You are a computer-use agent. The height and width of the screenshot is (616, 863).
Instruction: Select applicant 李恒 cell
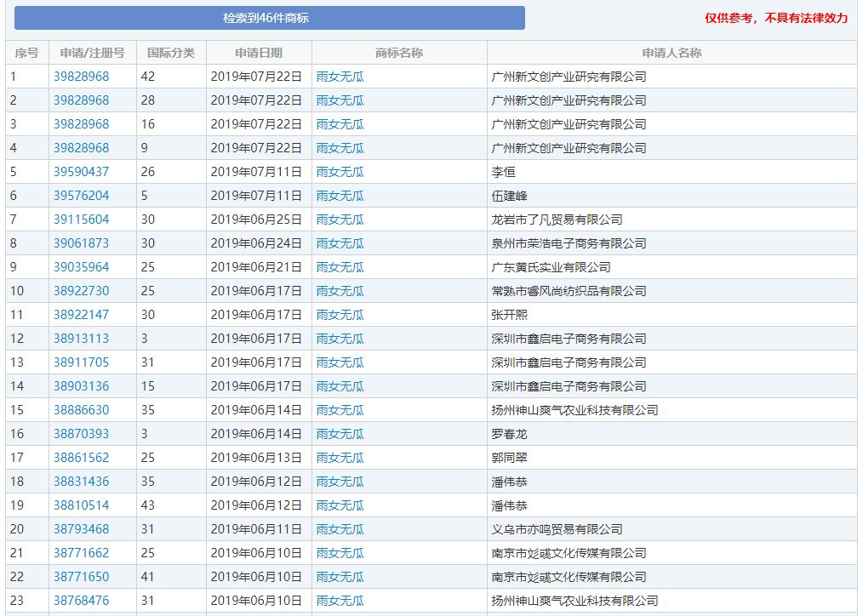(x=672, y=172)
